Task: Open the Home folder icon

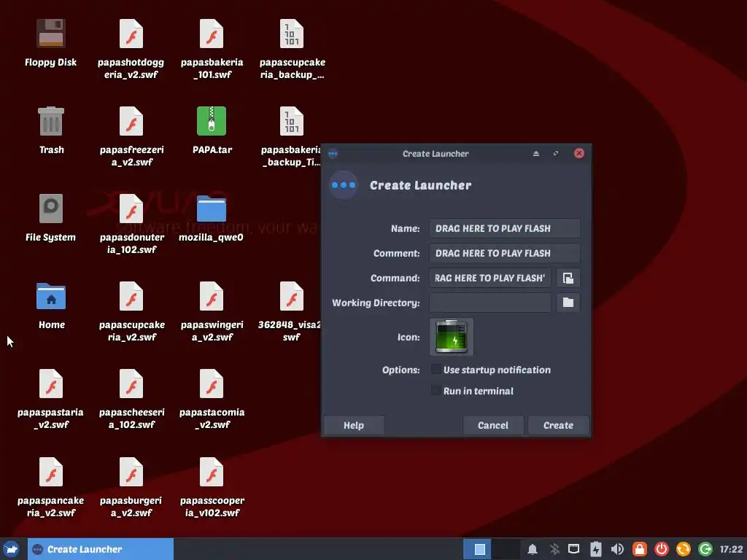Action: 51,296
